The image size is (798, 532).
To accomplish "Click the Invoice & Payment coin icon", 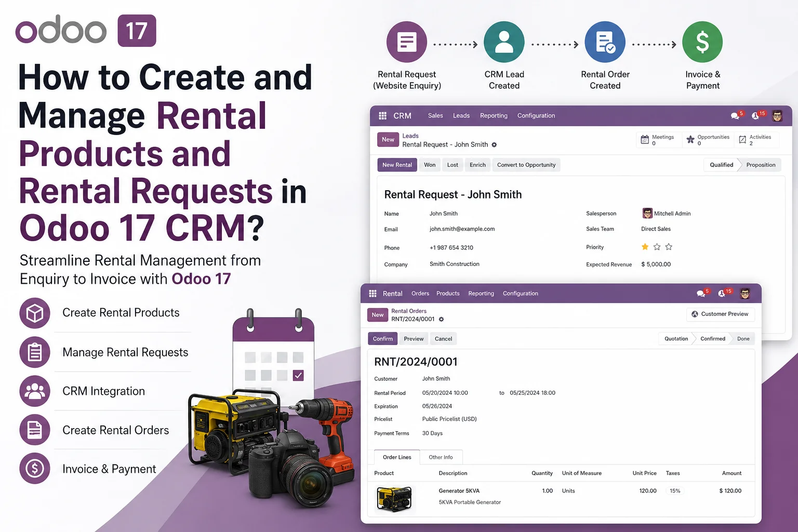I will pyautogui.click(x=35, y=469).
